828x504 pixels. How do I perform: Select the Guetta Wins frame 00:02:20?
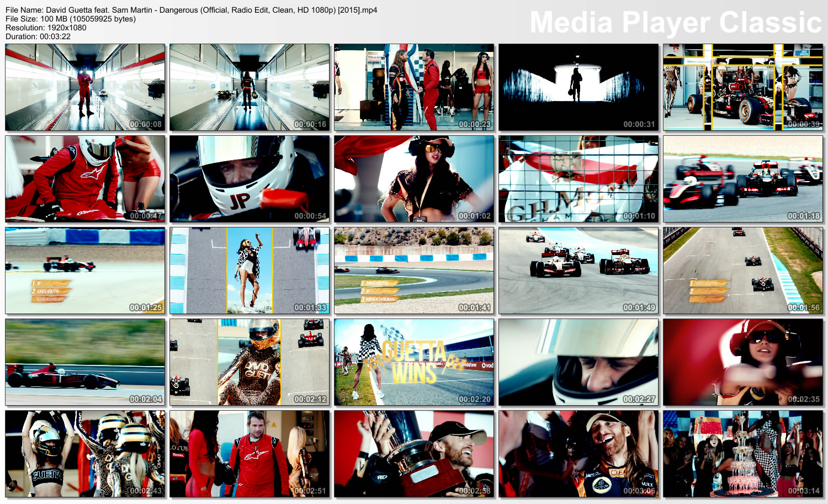coord(414,362)
